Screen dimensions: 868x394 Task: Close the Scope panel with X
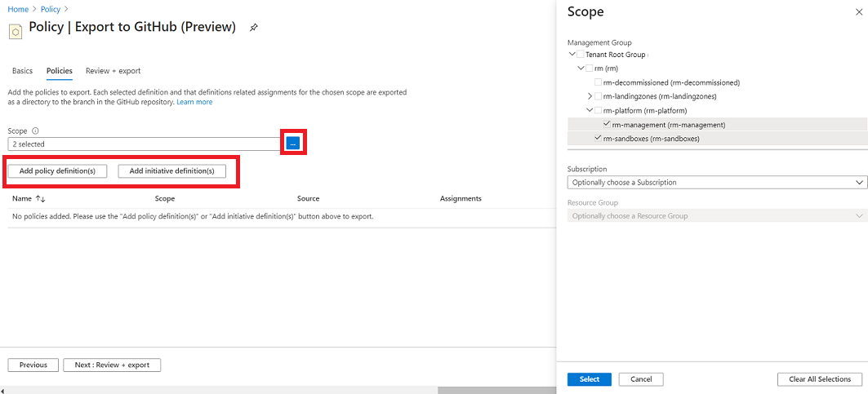click(858, 12)
